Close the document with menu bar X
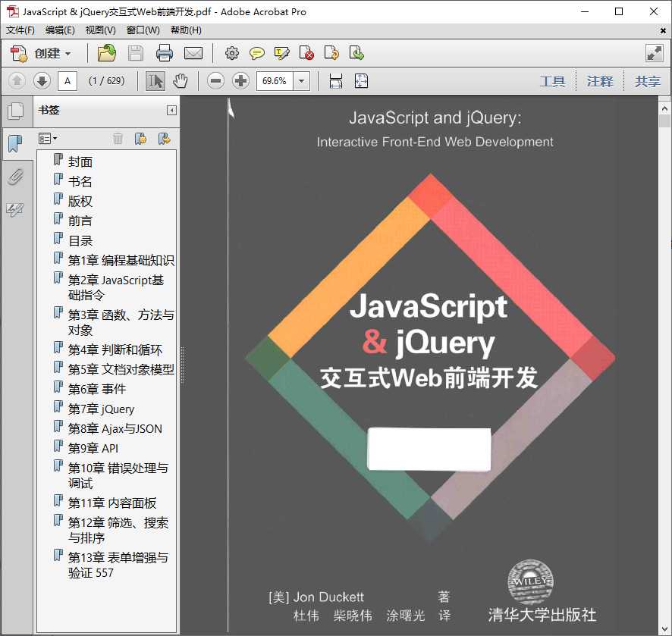This screenshot has width=672, height=636. point(663,30)
